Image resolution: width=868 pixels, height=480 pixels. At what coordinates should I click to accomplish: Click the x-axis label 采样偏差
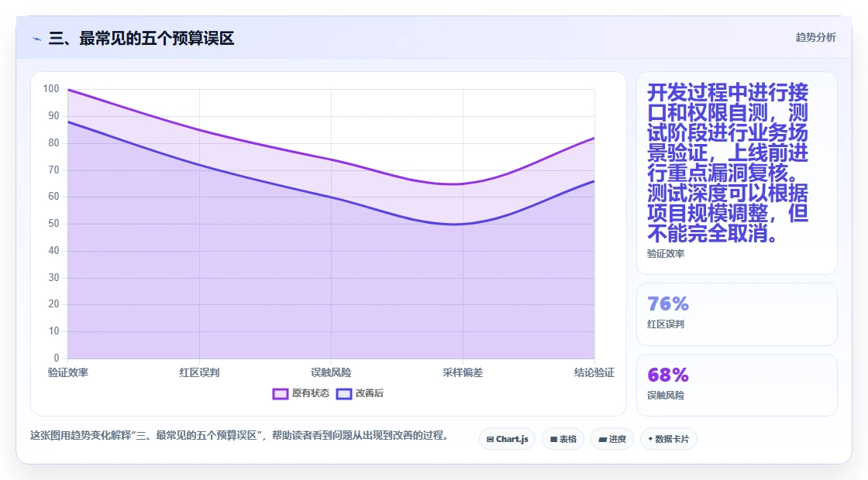tap(463, 372)
